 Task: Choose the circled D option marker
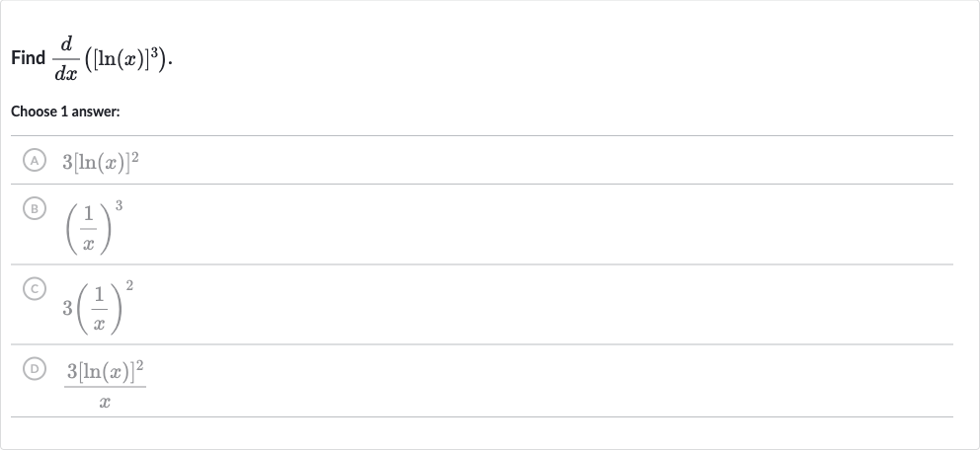[35, 369]
